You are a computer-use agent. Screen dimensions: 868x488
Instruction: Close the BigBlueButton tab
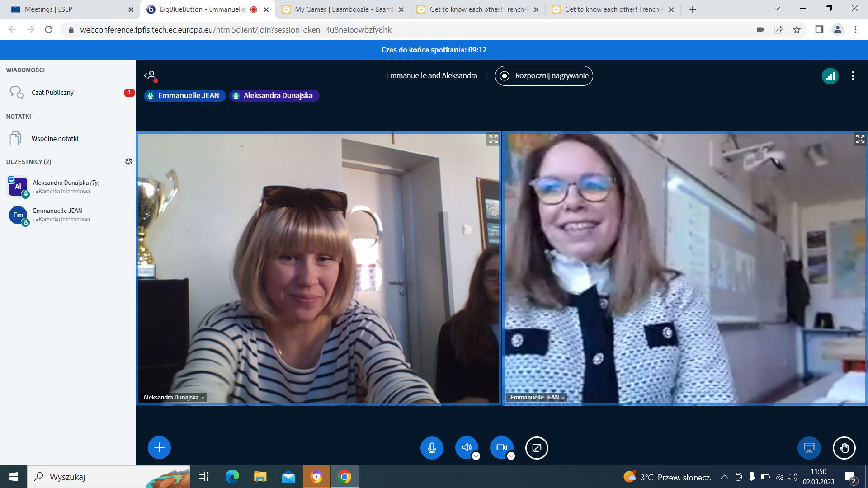coord(266,9)
